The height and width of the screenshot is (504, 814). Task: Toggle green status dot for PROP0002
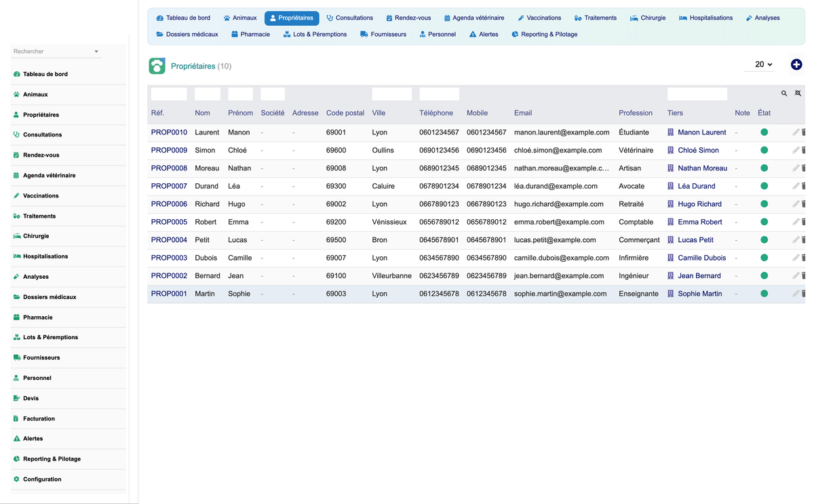click(764, 276)
